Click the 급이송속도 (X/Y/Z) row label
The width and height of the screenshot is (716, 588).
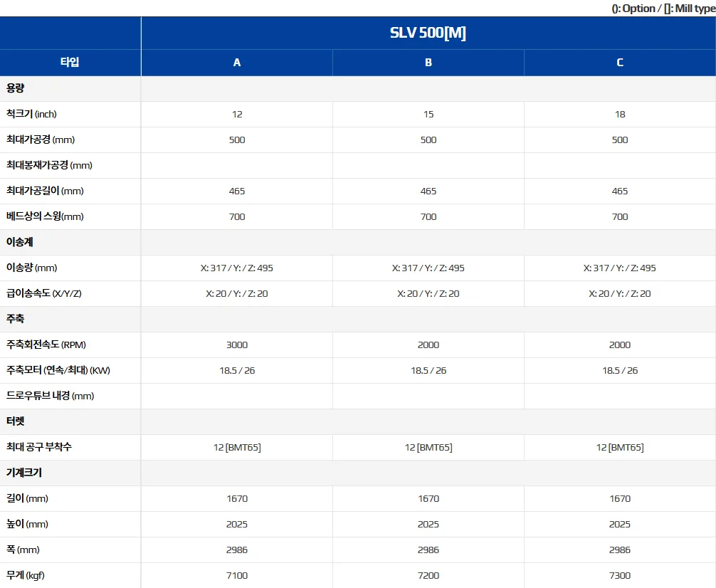[44, 293]
